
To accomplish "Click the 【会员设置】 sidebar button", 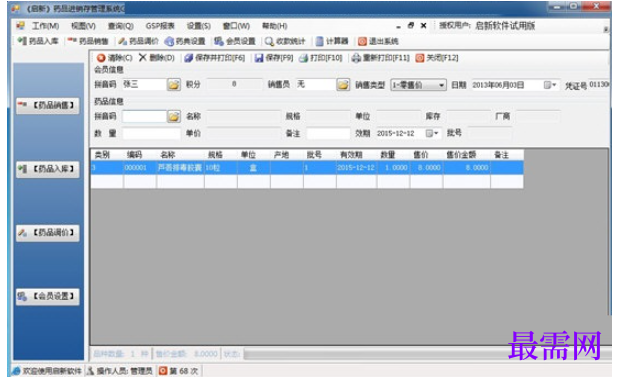I will (47, 296).
